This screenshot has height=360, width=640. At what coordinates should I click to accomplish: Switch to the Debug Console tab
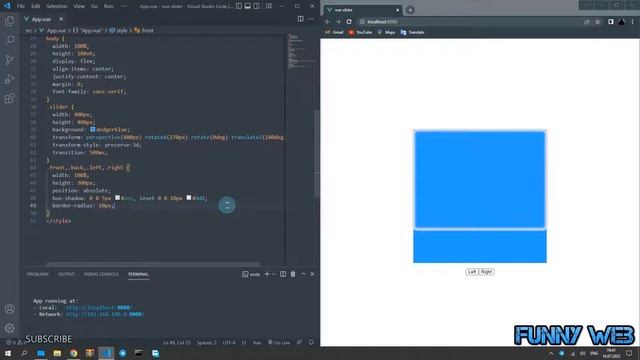[x=101, y=274]
